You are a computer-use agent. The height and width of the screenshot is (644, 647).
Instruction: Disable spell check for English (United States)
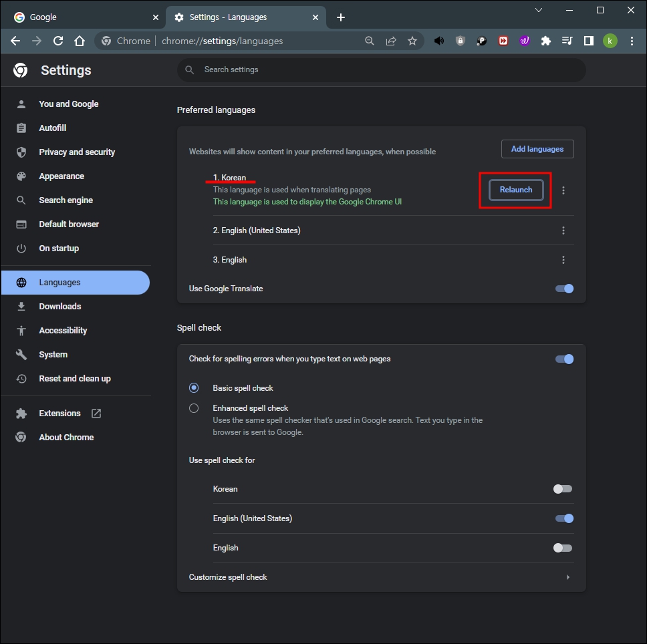click(x=564, y=518)
